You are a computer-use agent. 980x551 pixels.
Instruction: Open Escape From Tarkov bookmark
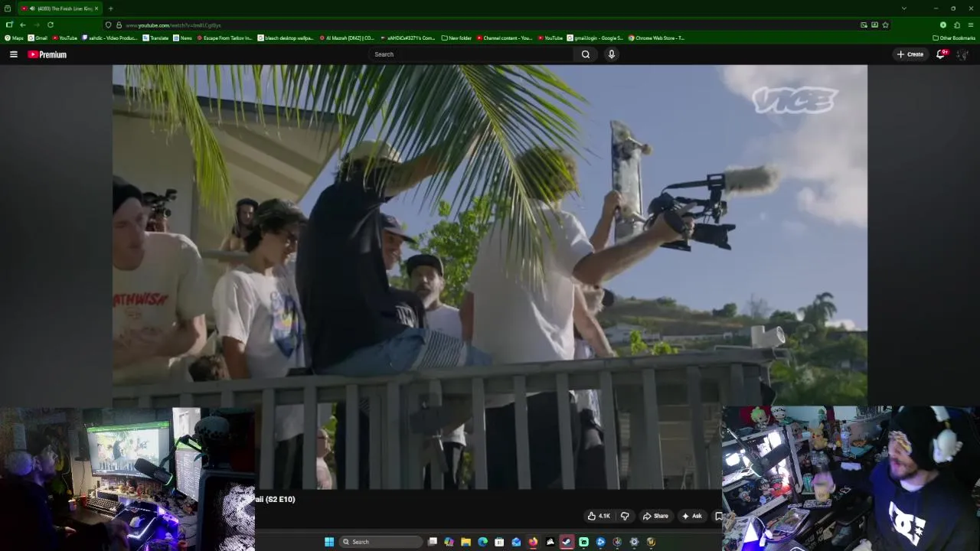coord(224,37)
